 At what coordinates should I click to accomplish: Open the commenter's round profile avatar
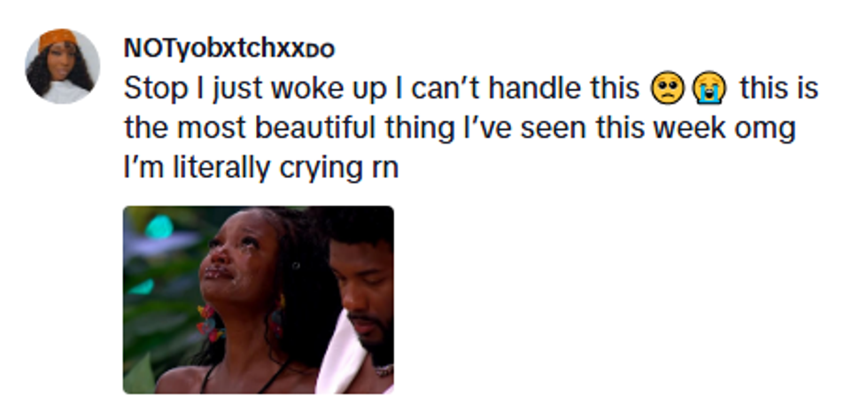63,66
